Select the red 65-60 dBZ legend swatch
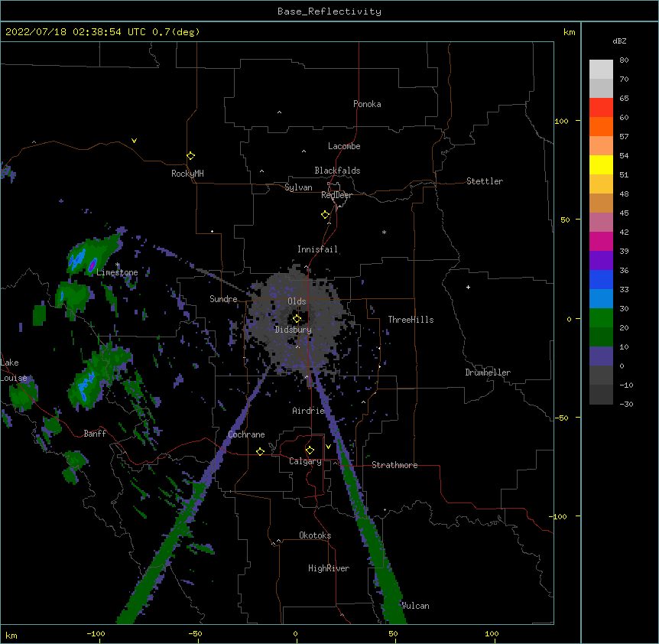The image size is (659, 644). pyautogui.click(x=601, y=108)
